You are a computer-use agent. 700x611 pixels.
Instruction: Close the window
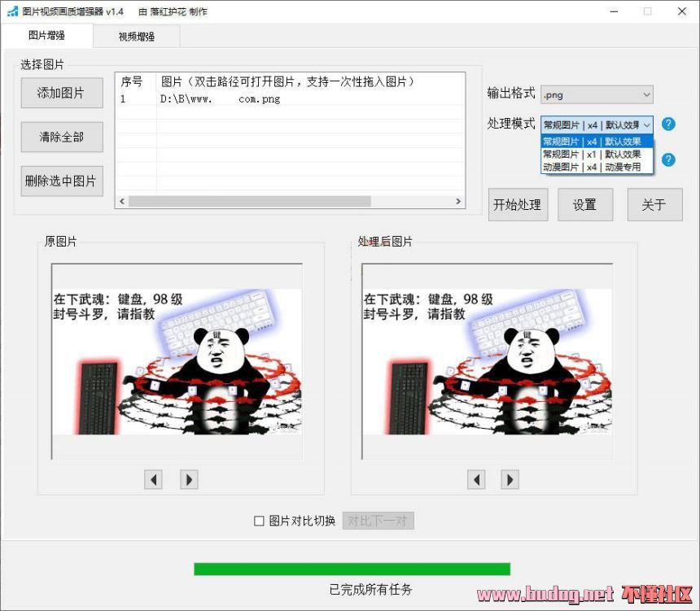pos(682,11)
